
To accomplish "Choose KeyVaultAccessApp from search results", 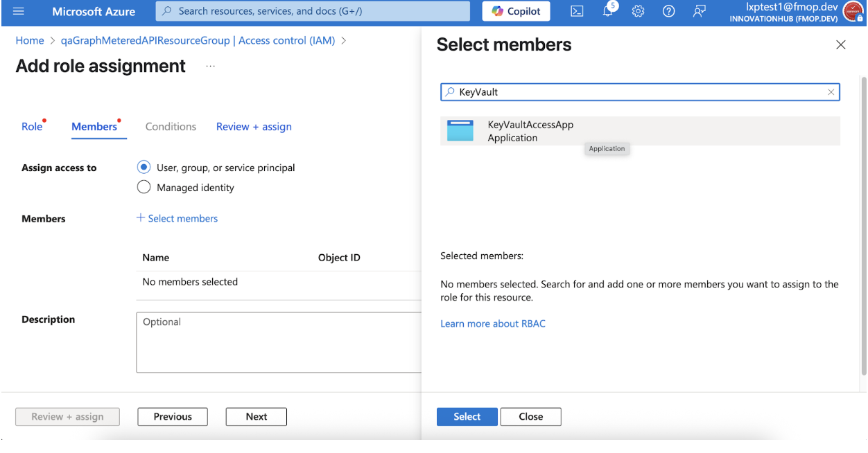I will pos(639,131).
